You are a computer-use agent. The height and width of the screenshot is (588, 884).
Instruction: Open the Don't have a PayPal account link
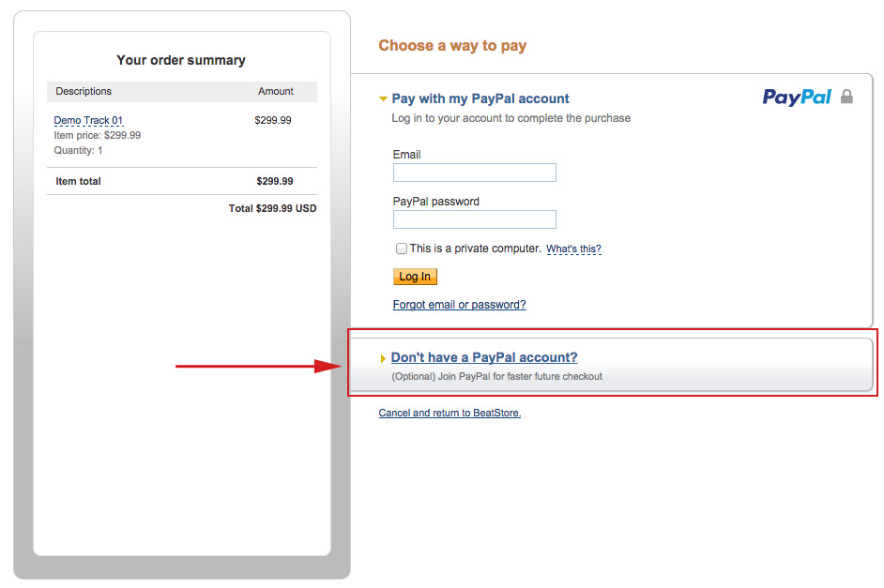(484, 357)
